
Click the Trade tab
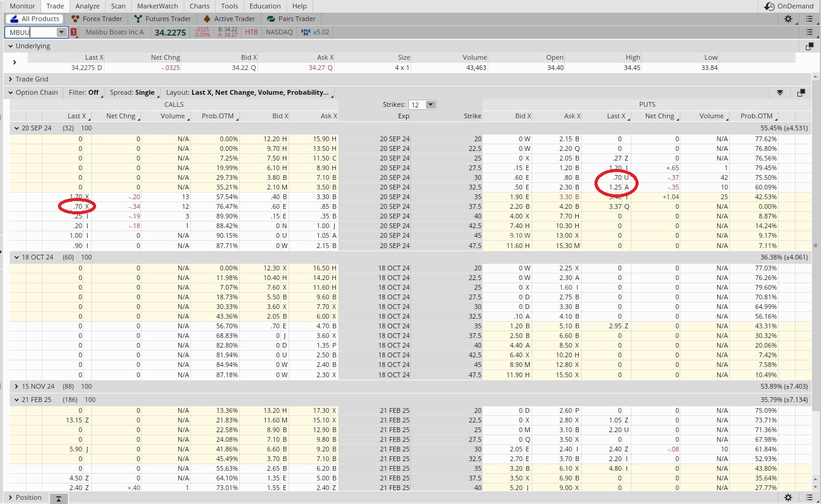click(x=55, y=6)
